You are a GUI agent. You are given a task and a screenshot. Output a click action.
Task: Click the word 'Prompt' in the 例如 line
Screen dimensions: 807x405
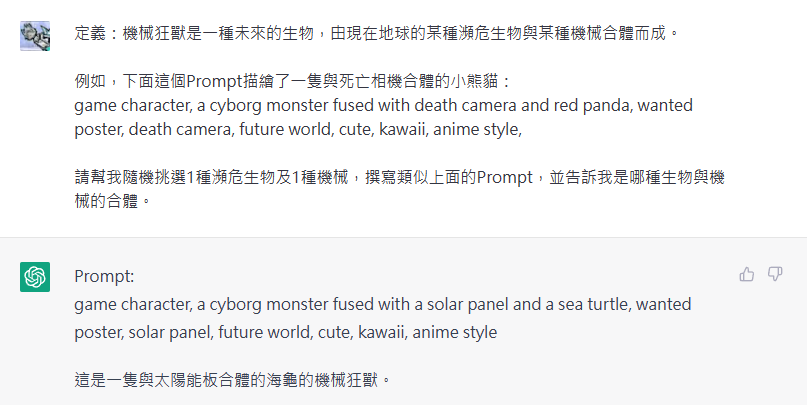[x=214, y=82]
